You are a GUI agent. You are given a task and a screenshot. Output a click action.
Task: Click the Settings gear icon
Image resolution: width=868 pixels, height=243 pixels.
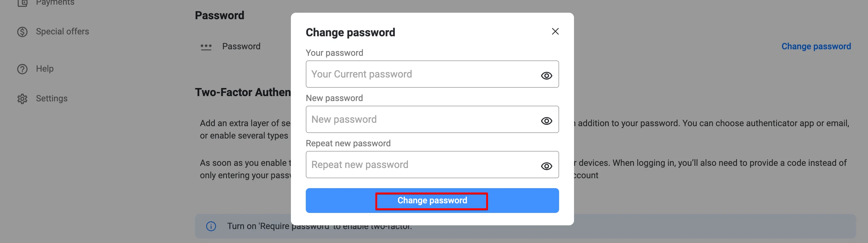tap(22, 99)
